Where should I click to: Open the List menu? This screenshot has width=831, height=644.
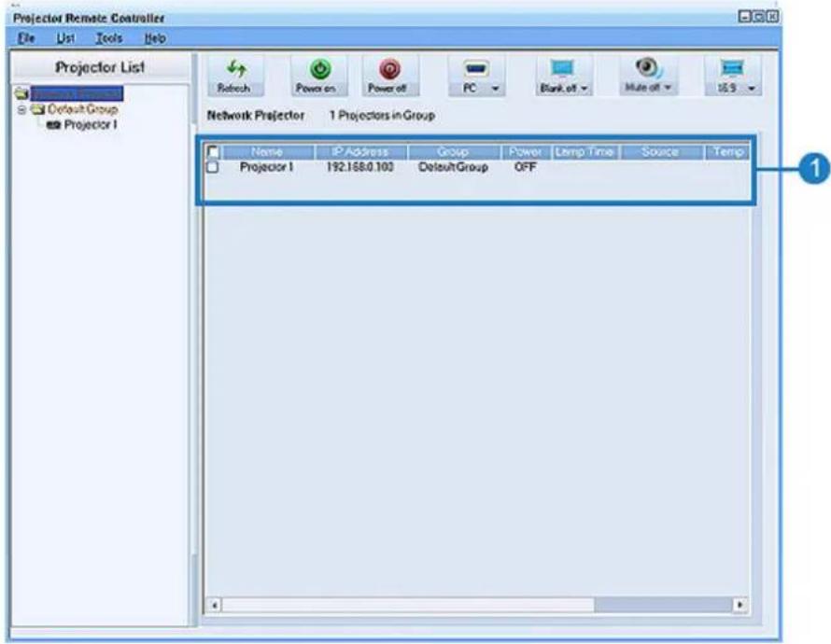click(65, 38)
